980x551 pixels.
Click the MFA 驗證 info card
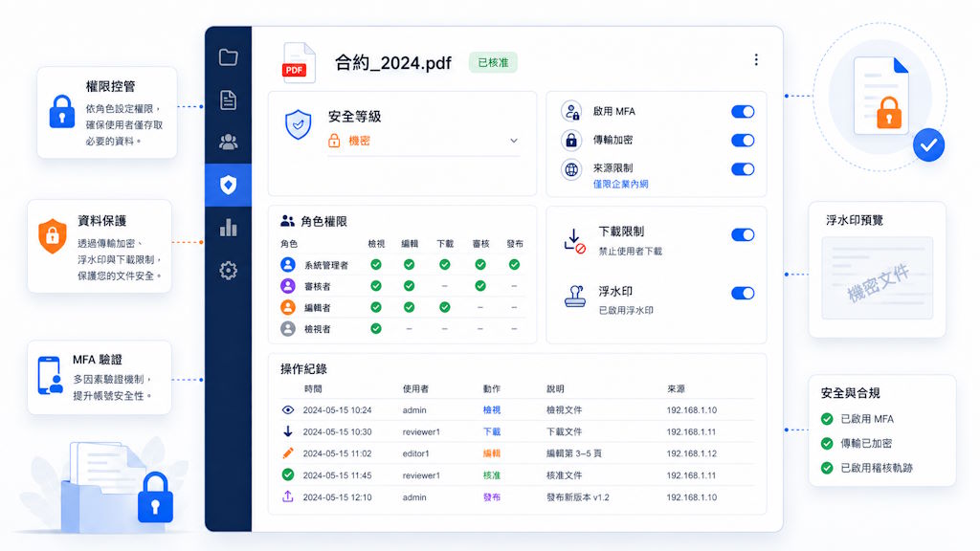click(100, 377)
